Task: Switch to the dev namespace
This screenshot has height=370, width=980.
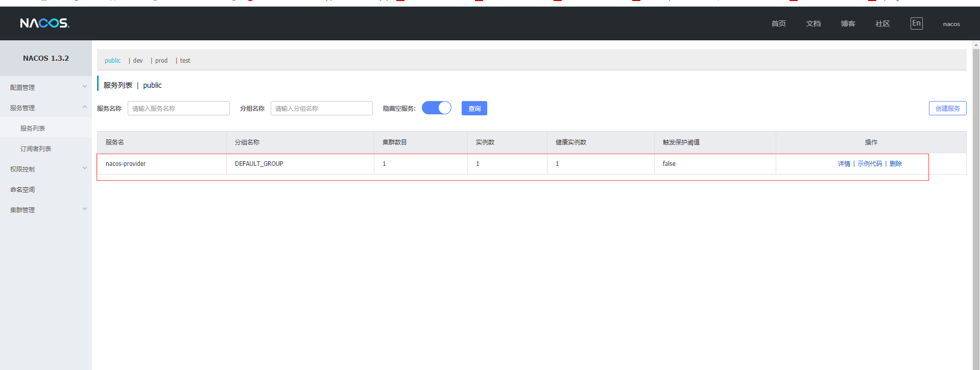Action: pos(138,61)
